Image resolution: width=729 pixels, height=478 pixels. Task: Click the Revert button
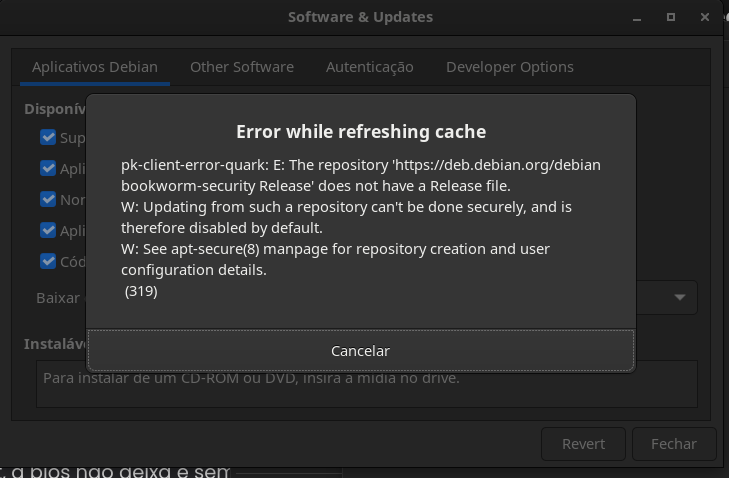pyautogui.click(x=583, y=444)
